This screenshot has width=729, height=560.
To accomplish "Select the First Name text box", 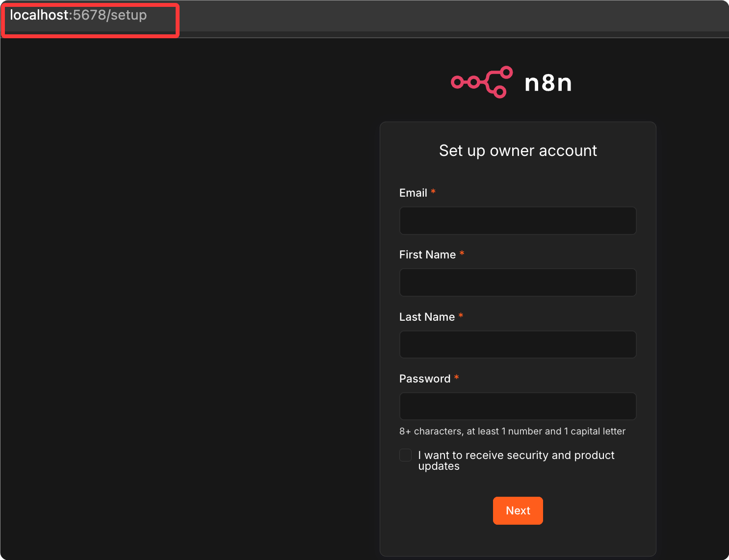I will pos(518,282).
